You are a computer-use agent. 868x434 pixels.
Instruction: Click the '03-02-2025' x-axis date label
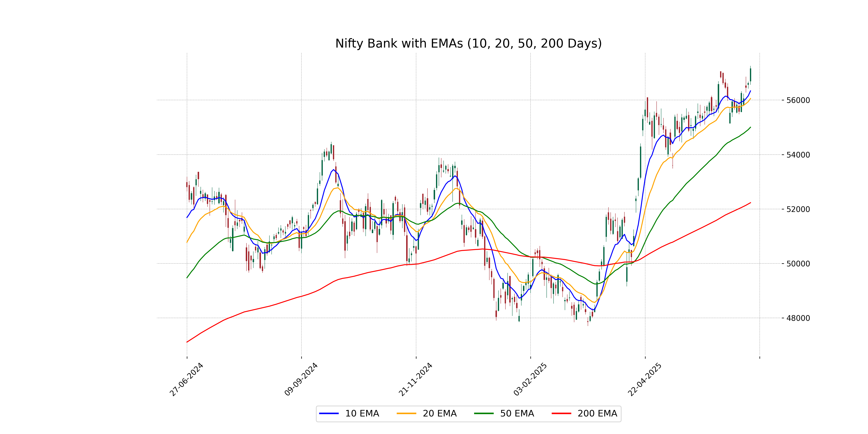(x=530, y=380)
